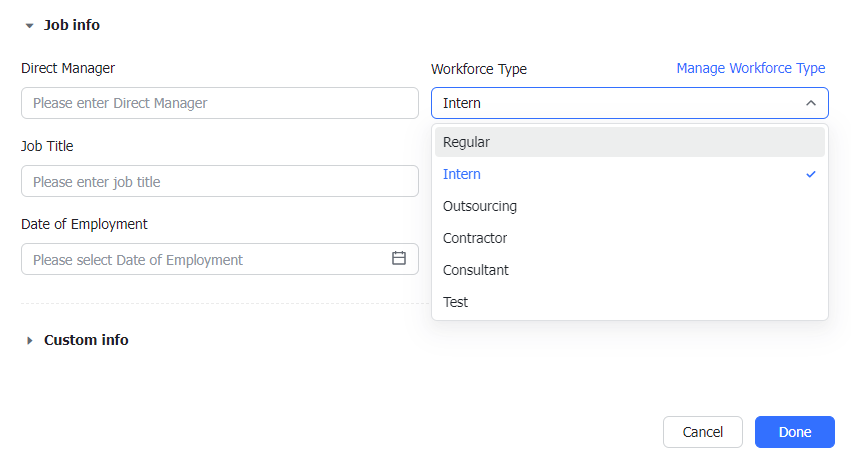Click the blue Done button
851x466 pixels.
click(794, 432)
